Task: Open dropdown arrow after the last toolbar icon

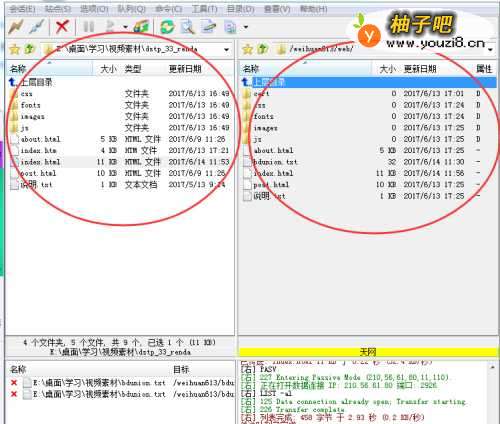Action: 246,27
